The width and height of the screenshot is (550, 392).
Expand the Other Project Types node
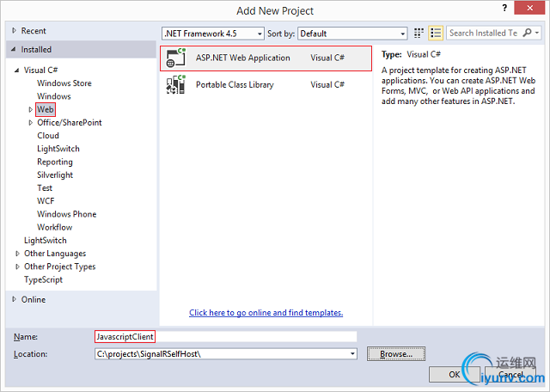click(x=17, y=266)
